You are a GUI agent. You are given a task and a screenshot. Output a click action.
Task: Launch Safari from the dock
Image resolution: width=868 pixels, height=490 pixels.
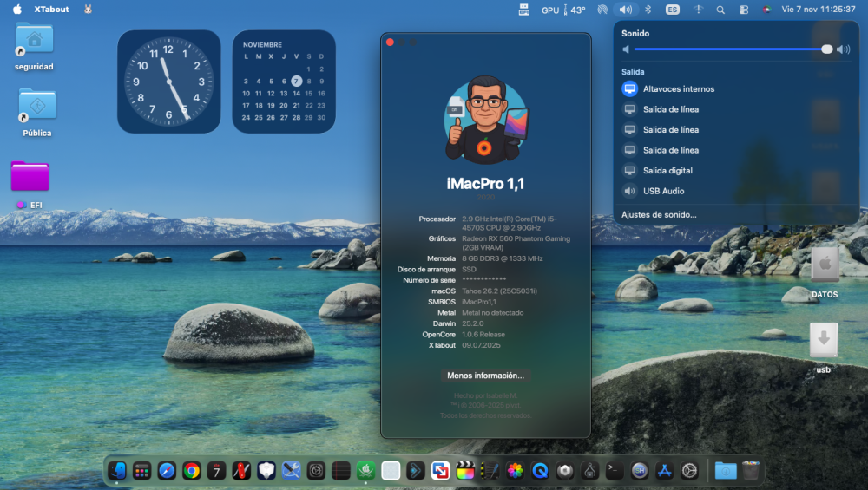pos(167,471)
